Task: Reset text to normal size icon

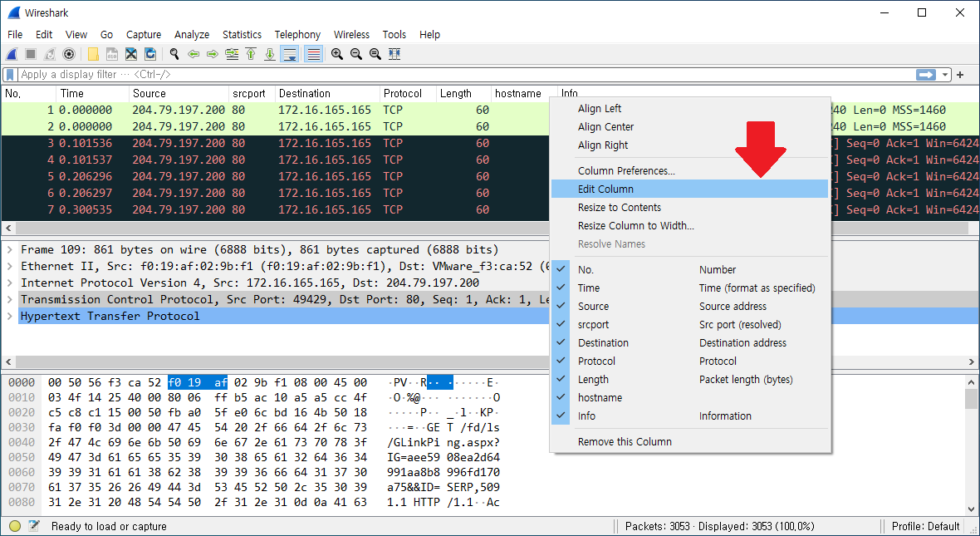Action: (375, 54)
